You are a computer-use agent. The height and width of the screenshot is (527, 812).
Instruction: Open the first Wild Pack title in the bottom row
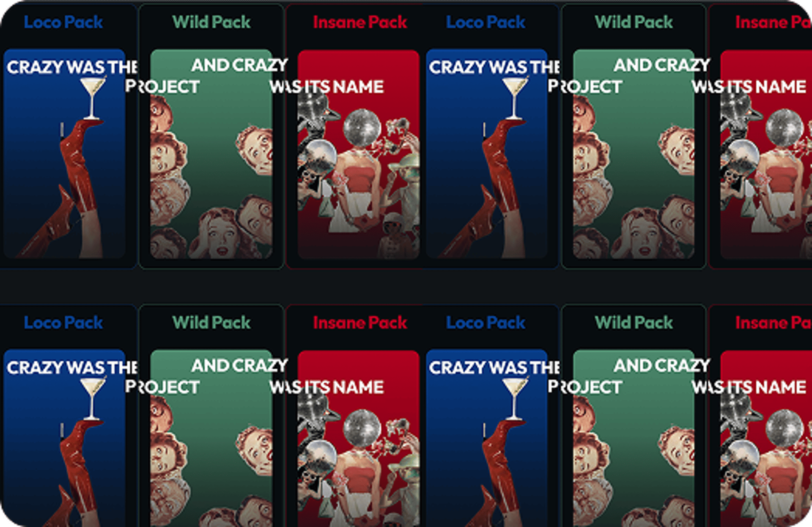click(211, 323)
